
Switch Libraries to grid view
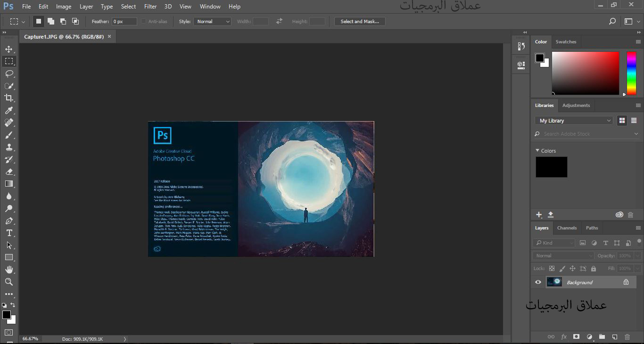pyautogui.click(x=622, y=121)
